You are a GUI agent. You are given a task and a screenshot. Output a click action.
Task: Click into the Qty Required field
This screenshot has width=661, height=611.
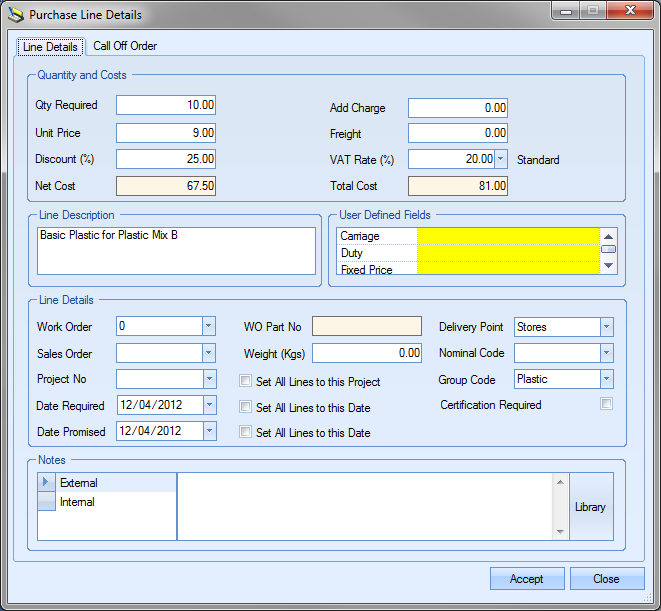(166, 105)
